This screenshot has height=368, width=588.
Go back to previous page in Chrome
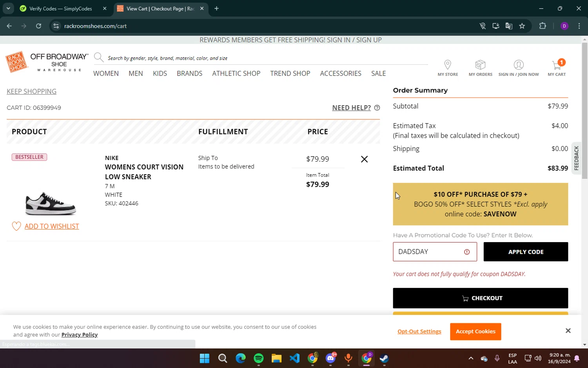[x=9, y=26]
